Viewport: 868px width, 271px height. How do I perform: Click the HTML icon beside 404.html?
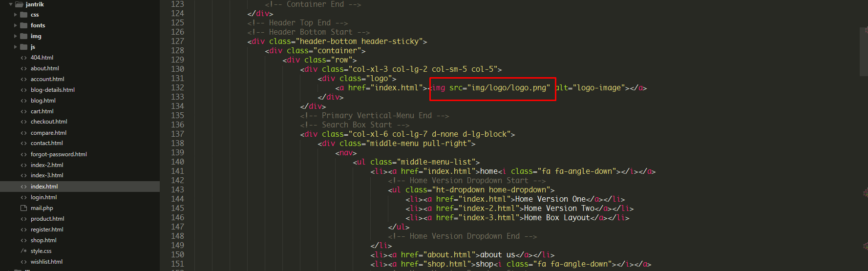[x=23, y=58]
